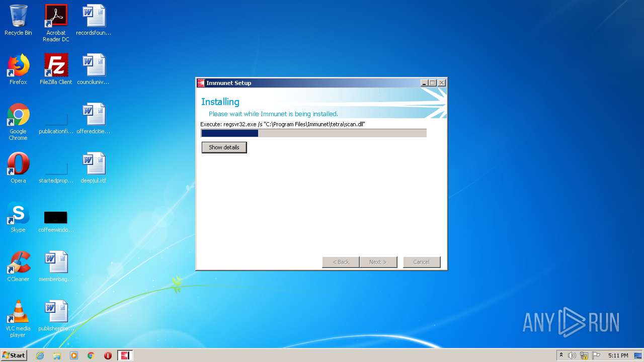
Task: Open the memberbag... Word document
Action: pos(56,267)
